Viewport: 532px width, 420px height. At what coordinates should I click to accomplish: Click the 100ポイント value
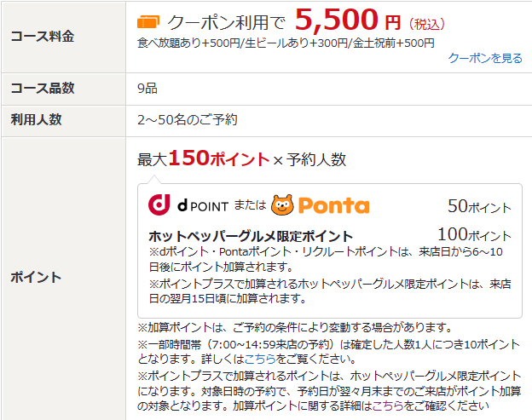click(x=474, y=234)
